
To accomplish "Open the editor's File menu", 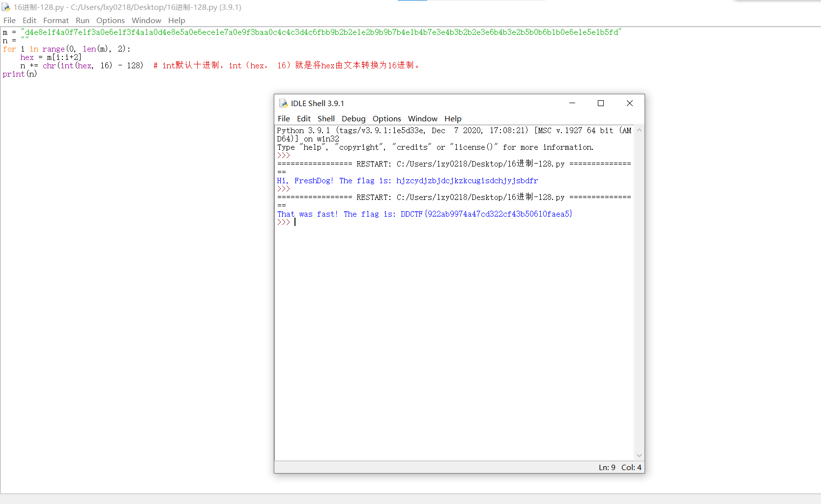I will (9, 21).
